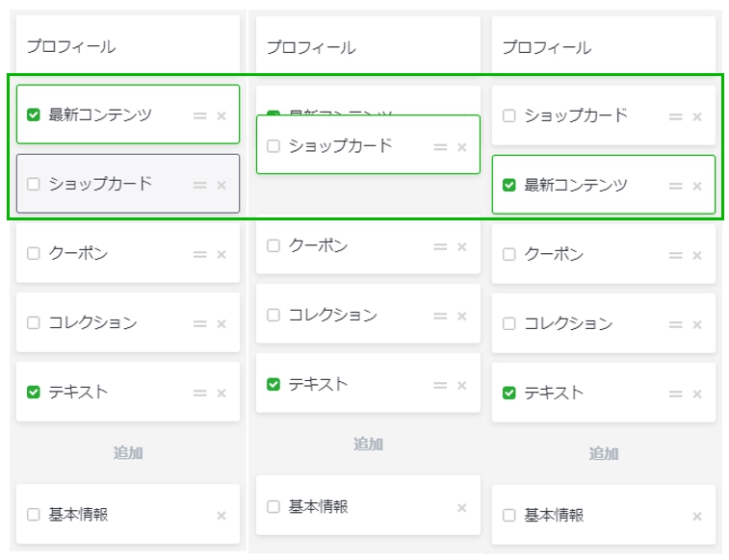This screenshot has height=560, width=729.
Task: Remove 基本情報 from the middle panel
Action: (461, 507)
